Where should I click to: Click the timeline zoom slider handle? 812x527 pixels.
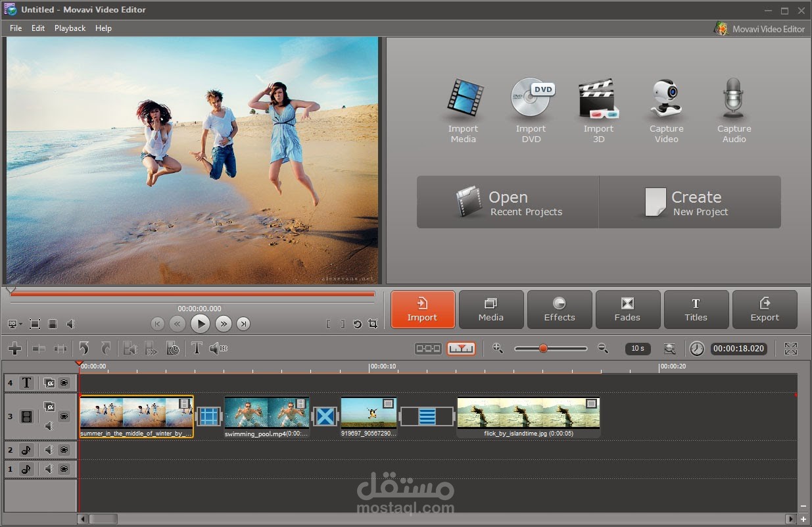point(543,349)
